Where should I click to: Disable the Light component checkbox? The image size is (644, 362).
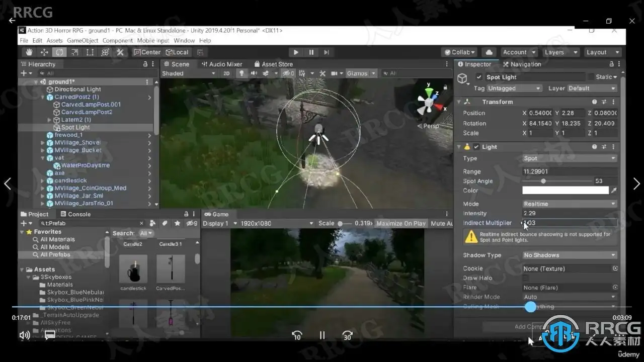[476, 147]
